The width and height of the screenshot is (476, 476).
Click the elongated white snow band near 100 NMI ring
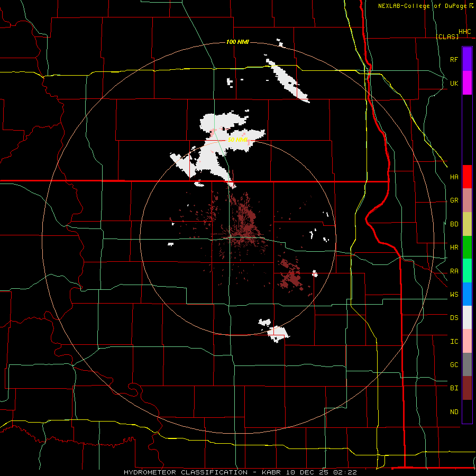pos(287,80)
